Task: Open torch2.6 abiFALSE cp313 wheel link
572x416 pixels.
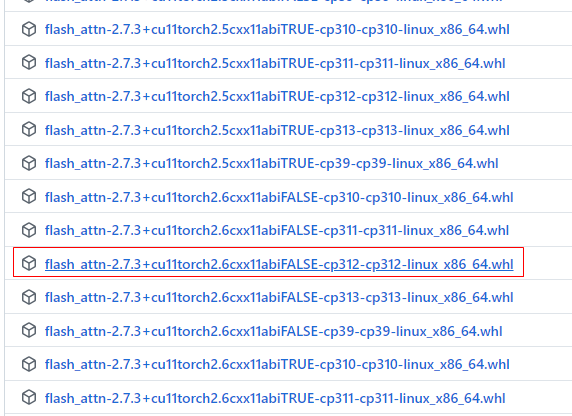Action: coord(279,297)
